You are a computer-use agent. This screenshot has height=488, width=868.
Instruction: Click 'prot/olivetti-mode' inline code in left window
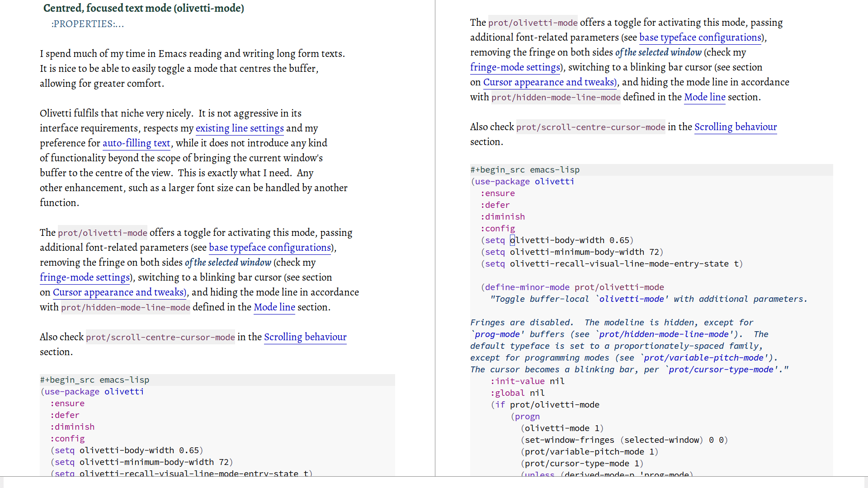pos(103,233)
